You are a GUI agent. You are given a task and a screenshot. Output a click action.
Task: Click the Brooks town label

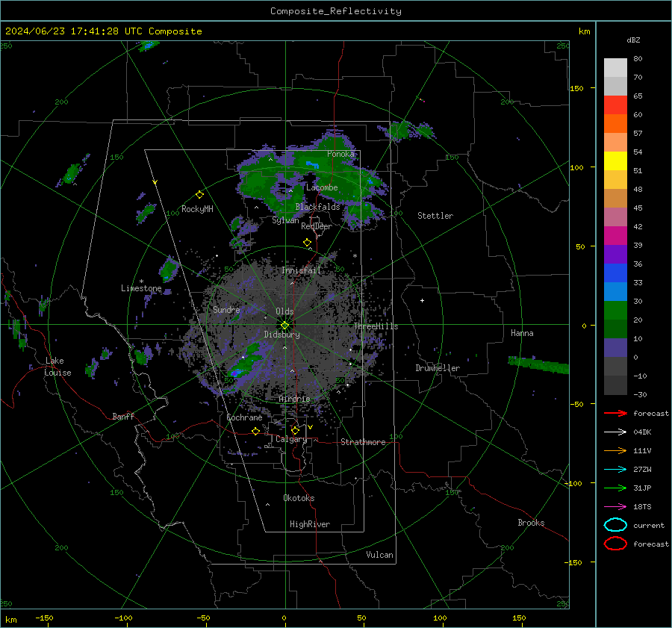pyautogui.click(x=531, y=523)
